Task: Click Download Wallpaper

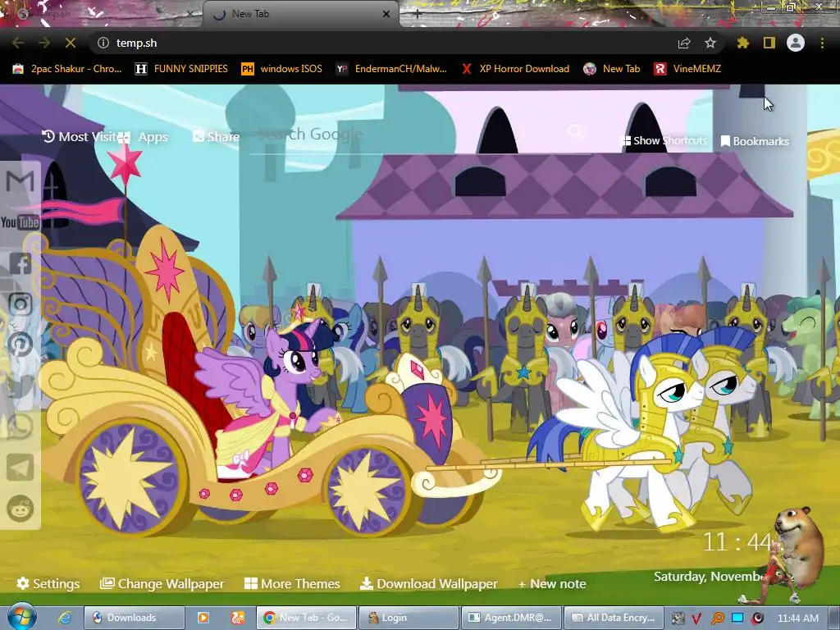Action: 428,584
